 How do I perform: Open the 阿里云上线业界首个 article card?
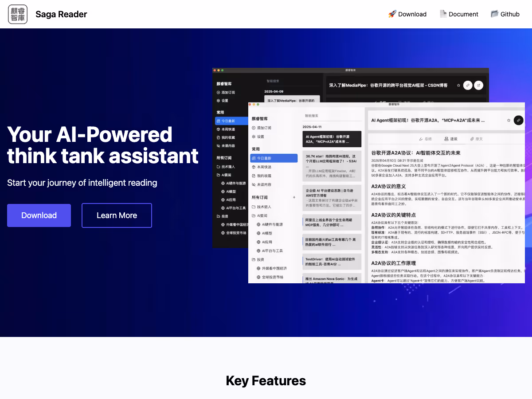(x=332, y=222)
